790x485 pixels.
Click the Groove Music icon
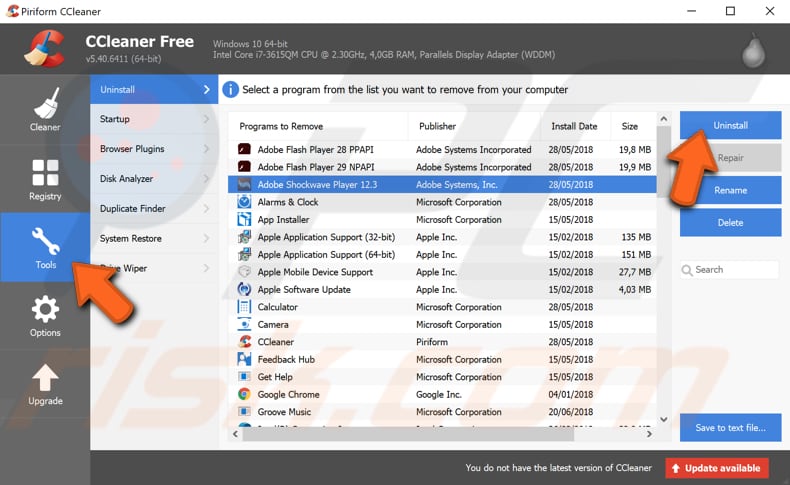pyautogui.click(x=244, y=411)
